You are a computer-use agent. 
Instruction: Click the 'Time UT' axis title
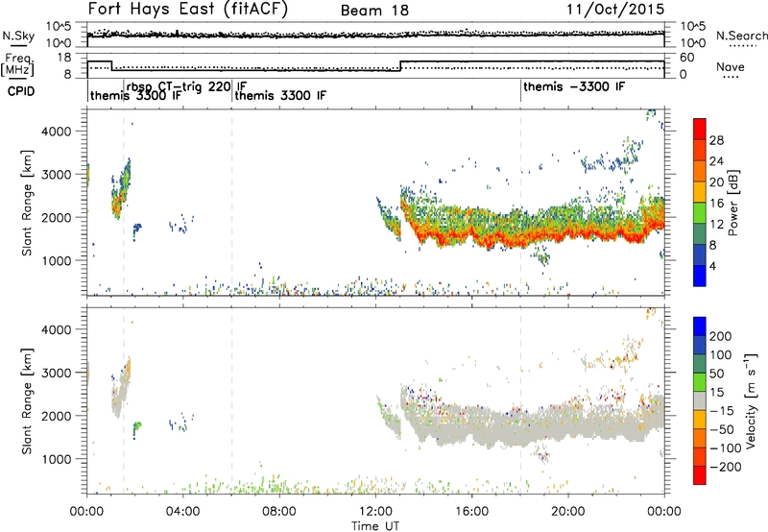pyautogui.click(x=375, y=526)
